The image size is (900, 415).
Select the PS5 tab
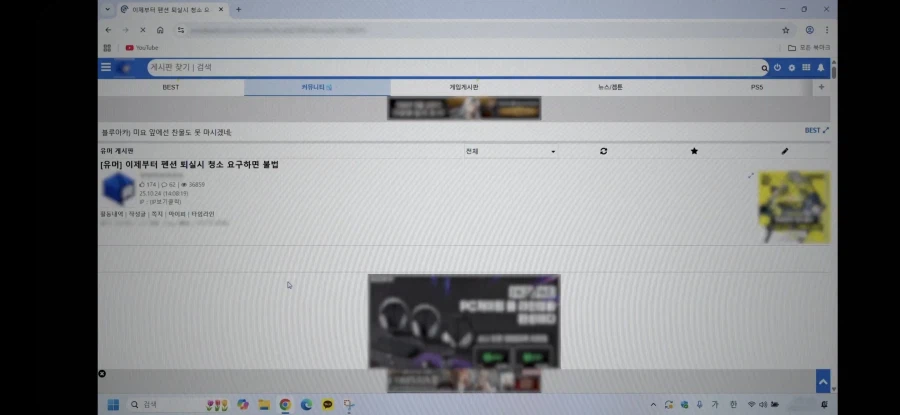coord(757,87)
